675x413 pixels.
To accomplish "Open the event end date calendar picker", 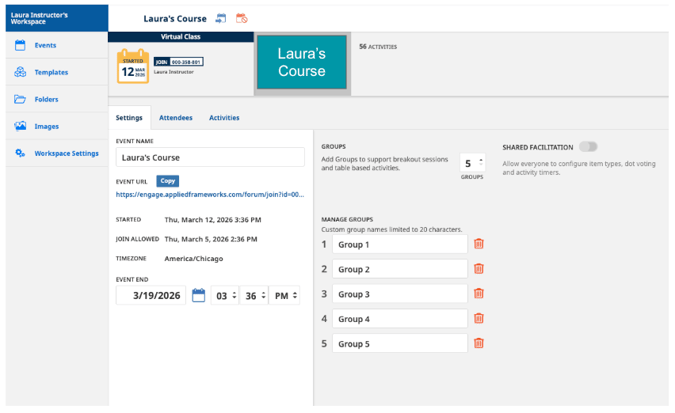I will click(x=198, y=296).
